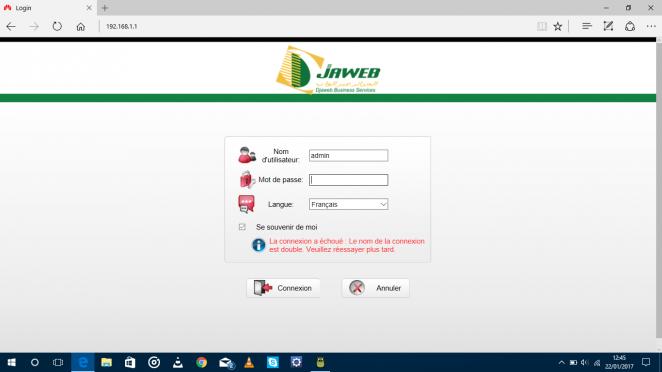662x372 pixels.
Task: Open reading view icon in address bar
Action: point(542,26)
